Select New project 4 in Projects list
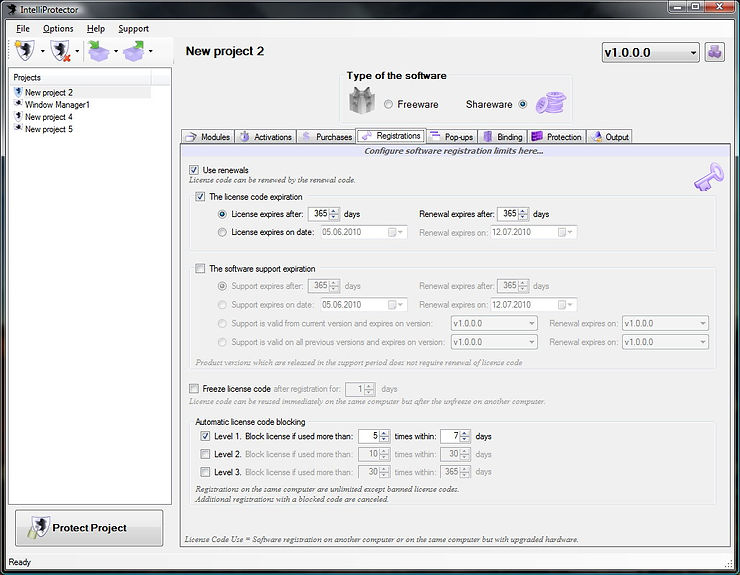The image size is (740, 575). coord(49,117)
